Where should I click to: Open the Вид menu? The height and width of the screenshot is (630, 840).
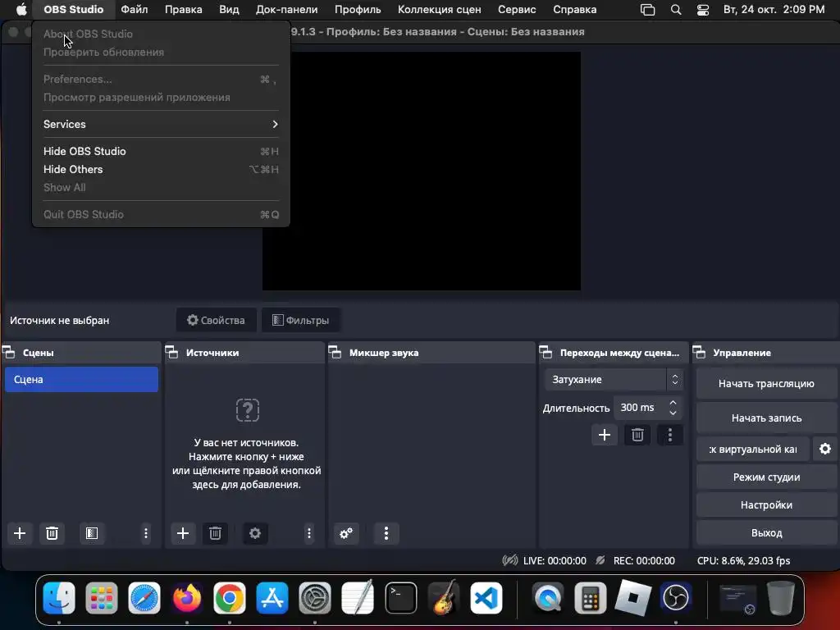tap(230, 10)
